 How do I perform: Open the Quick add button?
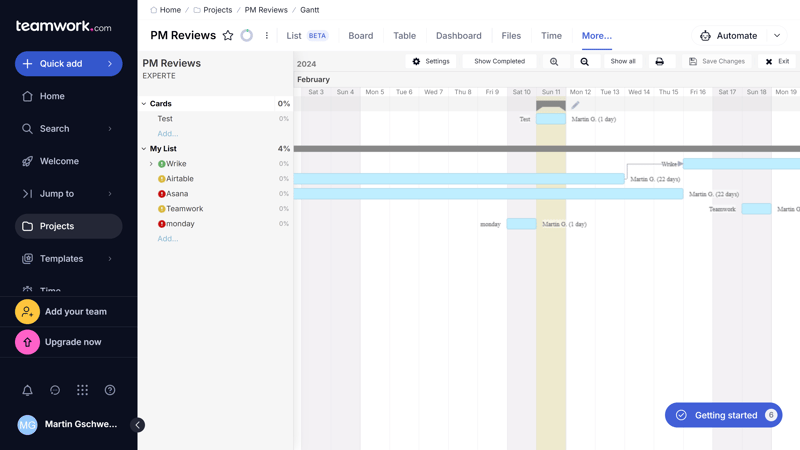click(68, 64)
